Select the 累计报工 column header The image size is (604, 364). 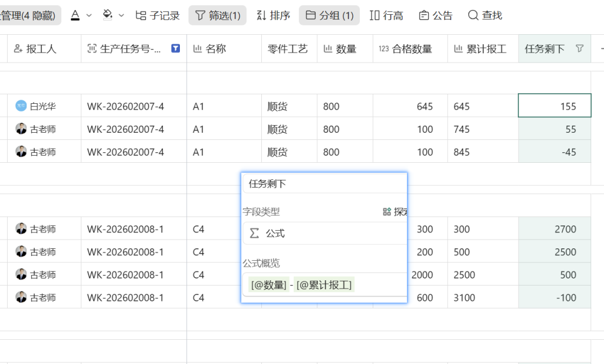(x=483, y=48)
